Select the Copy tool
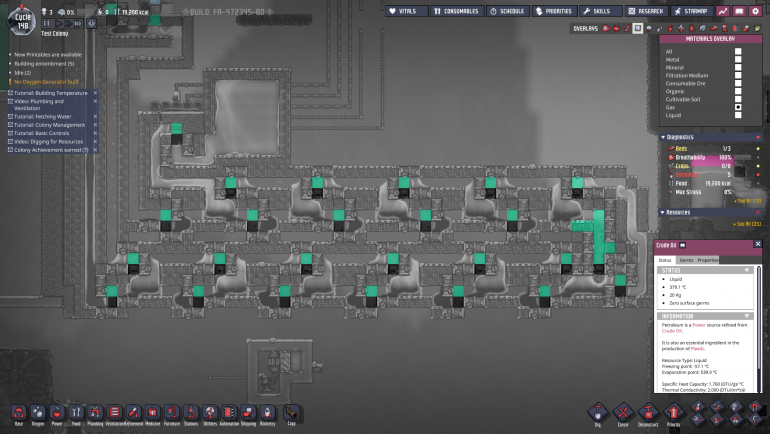This screenshot has height=434, width=770. 292,413
